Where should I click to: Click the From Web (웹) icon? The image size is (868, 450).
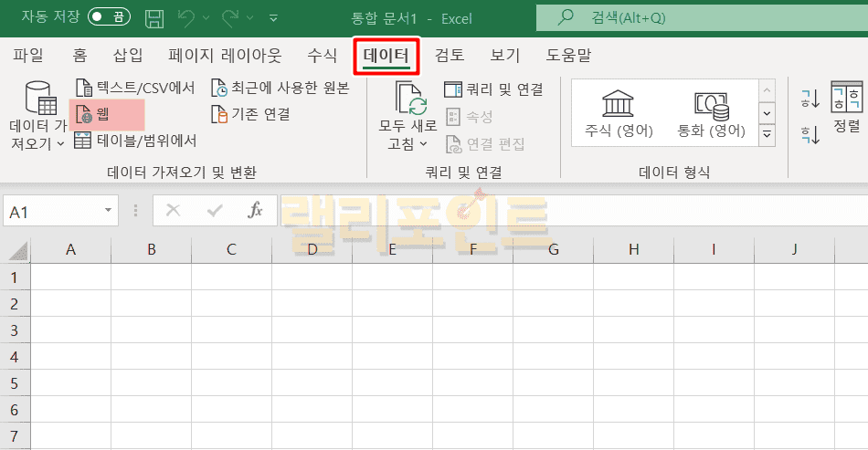pyautogui.click(x=83, y=114)
